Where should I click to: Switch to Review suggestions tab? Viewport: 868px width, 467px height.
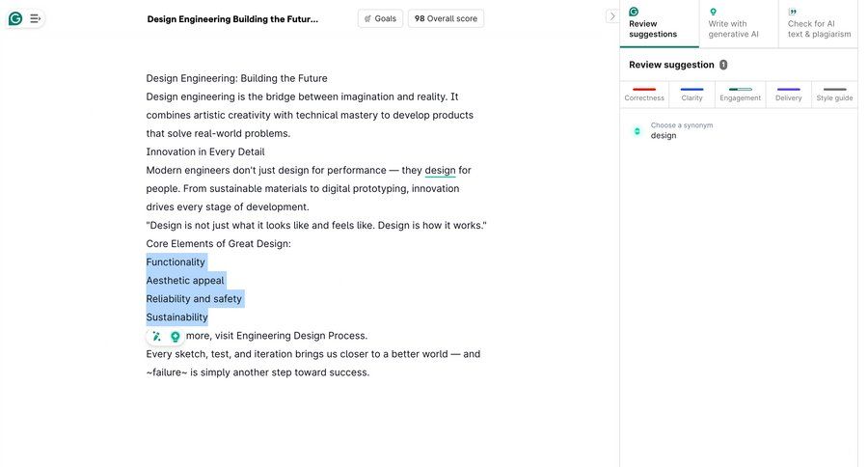[x=659, y=24]
